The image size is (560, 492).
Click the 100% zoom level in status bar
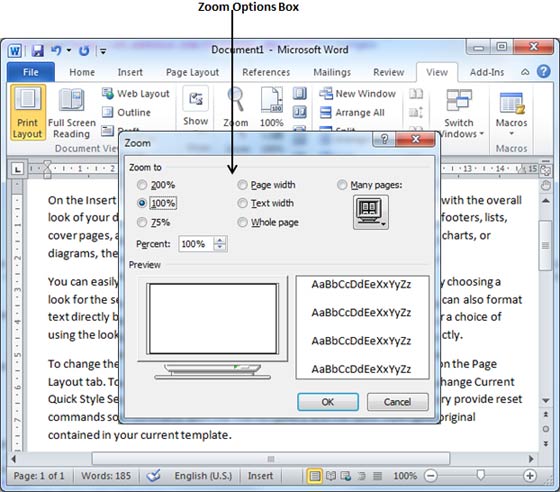405,476
